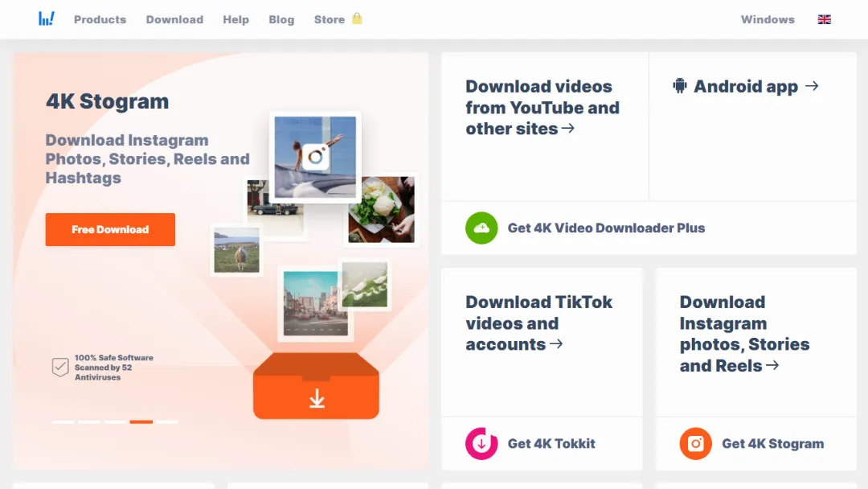This screenshot has width=868, height=489.
Task: Open the Android app link
Action: [x=746, y=86]
